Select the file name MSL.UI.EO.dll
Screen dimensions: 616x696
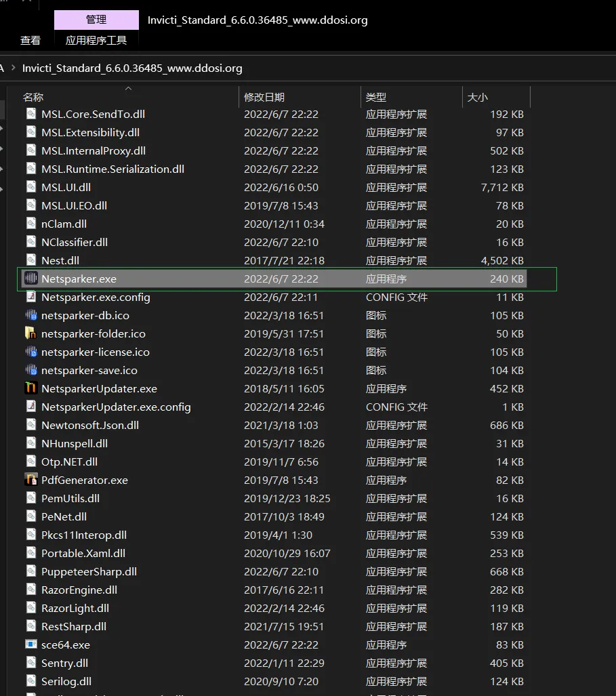click(74, 205)
